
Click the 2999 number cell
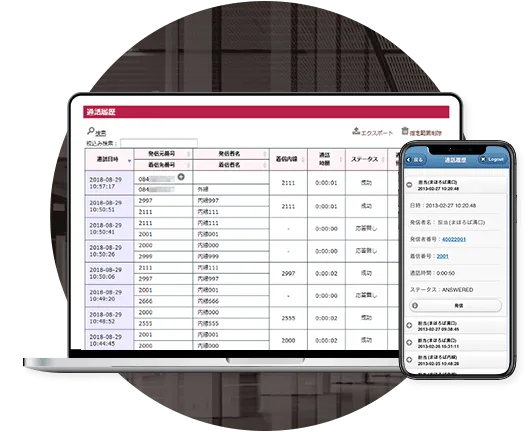(x=163, y=256)
